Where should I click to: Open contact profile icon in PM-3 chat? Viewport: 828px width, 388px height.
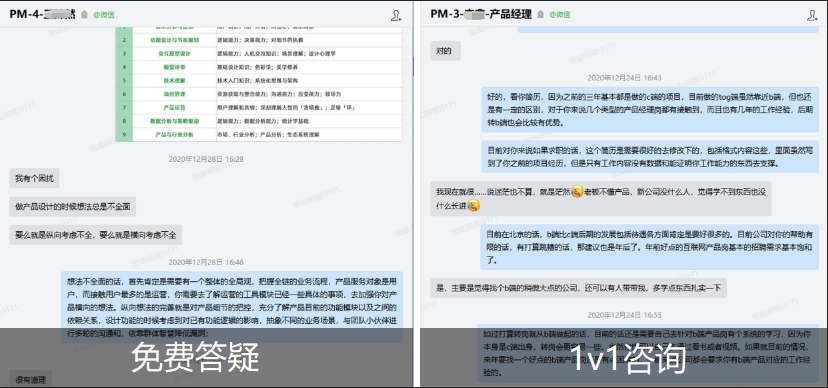(x=812, y=15)
